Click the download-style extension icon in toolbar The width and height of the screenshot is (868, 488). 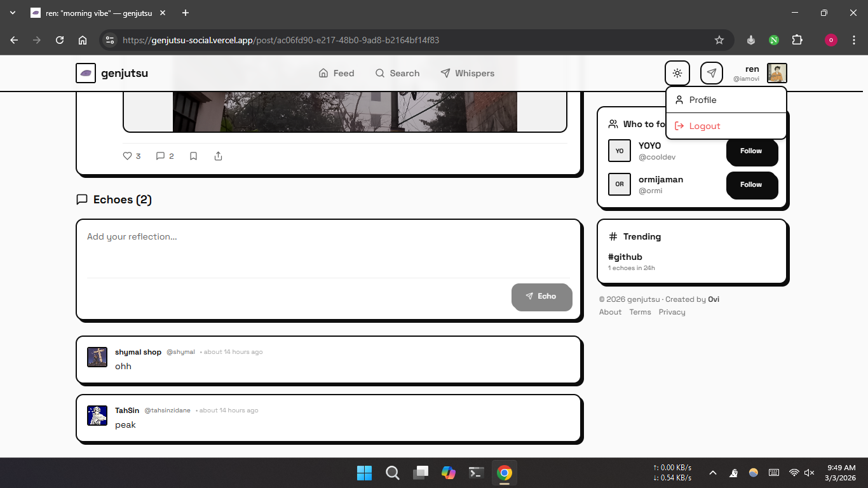point(751,40)
